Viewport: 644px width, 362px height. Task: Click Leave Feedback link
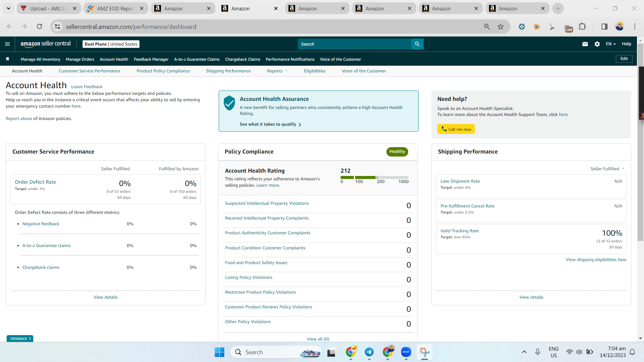pos(87,86)
